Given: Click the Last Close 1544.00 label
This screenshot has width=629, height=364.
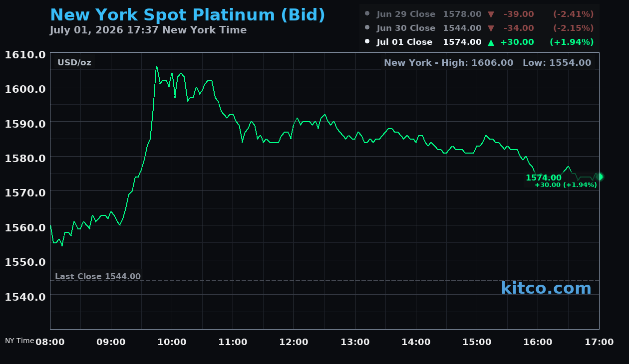Looking at the screenshot, I should tap(98, 276).
